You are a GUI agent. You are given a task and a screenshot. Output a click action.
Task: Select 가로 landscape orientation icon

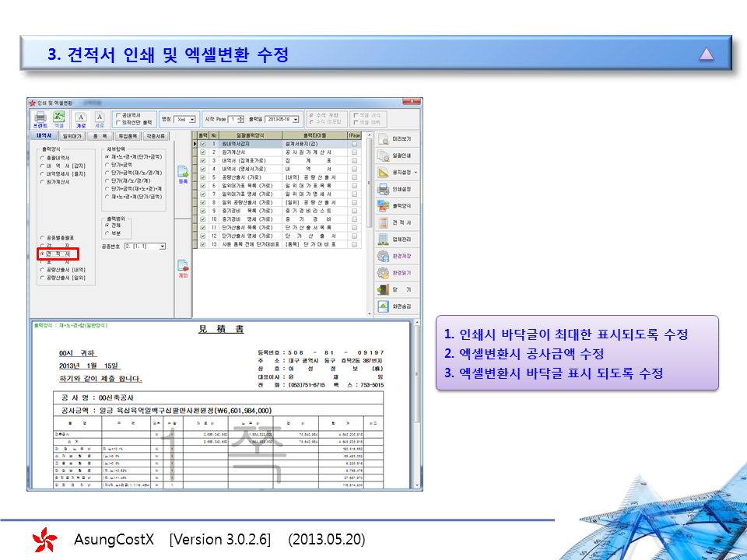pyautogui.click(x=81, y=118)
